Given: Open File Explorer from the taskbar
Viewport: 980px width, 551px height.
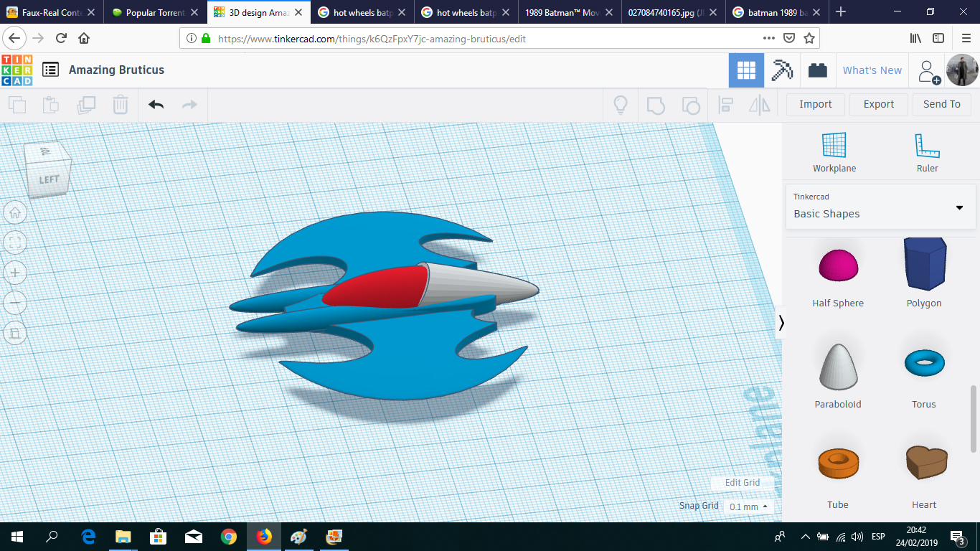Looking at the screenshot, I should coord(123,536).
